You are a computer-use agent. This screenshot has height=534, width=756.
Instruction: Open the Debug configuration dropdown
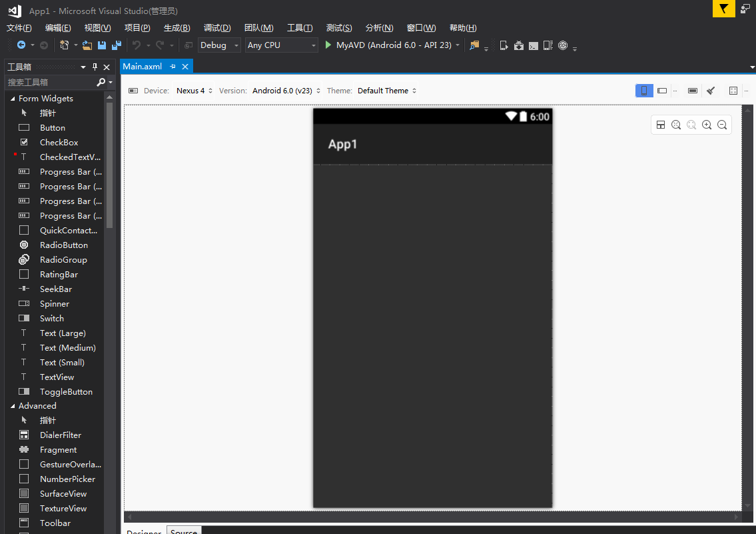[220, 45]
